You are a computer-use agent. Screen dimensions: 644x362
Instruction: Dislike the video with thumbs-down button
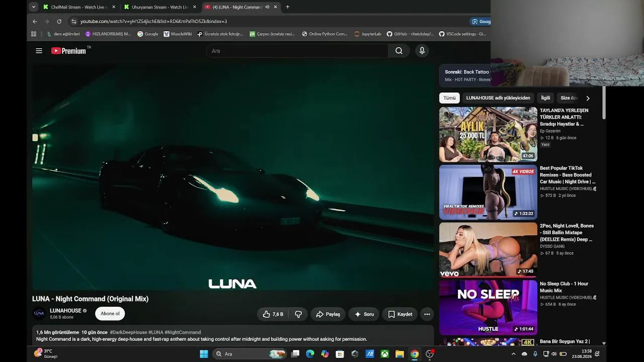click(298, 314)
